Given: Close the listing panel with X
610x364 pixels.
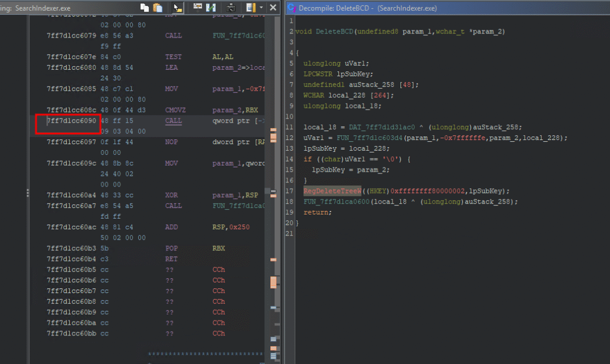Looking at the screenshot, I should click(x=273, y=8).
